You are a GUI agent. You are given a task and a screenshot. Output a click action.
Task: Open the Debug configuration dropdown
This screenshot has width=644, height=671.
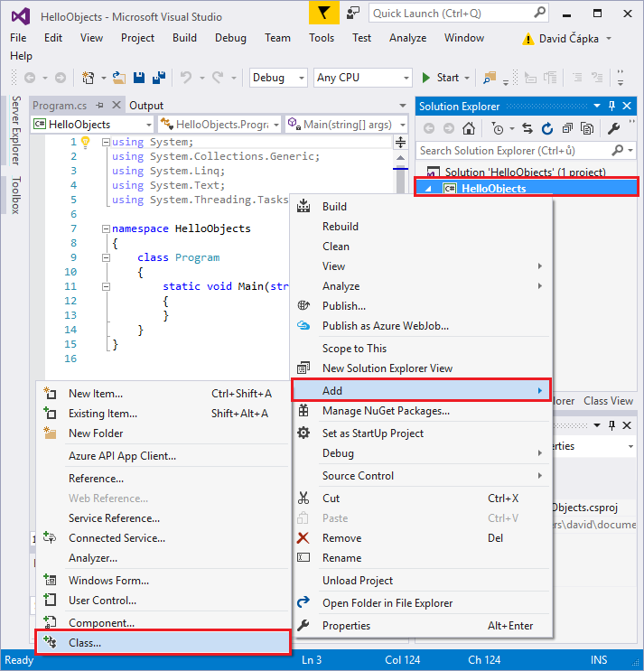click(278, 78)
